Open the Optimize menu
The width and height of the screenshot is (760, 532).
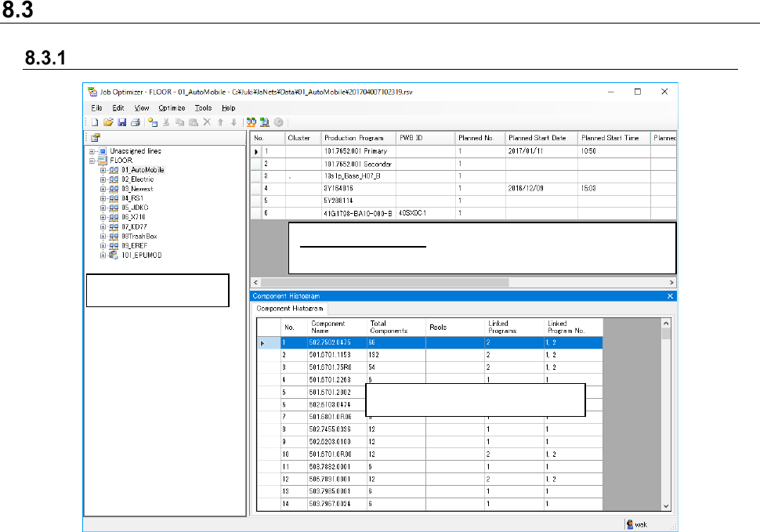[x=172, y=108]
